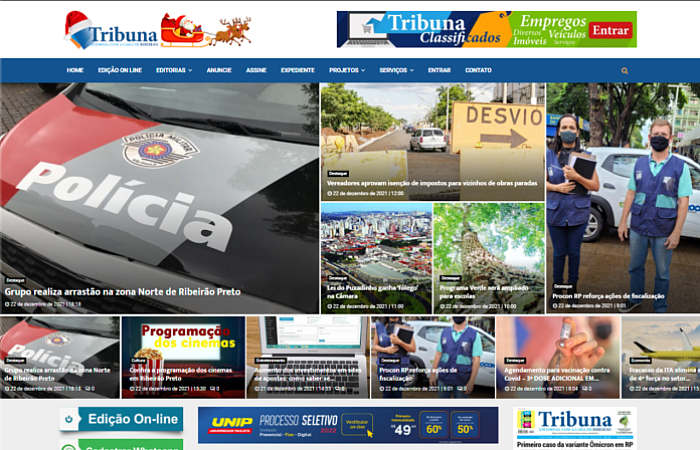Expand the Editorias dropdown menu
Screen dimensions: 700x450
pos(174,71)
